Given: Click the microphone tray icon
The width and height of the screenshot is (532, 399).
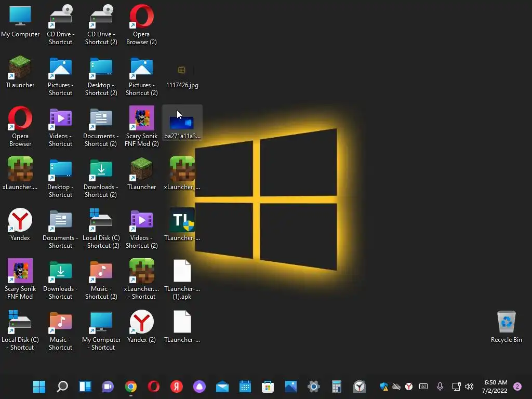Looking at the screenshot, I should coord(440,387).
